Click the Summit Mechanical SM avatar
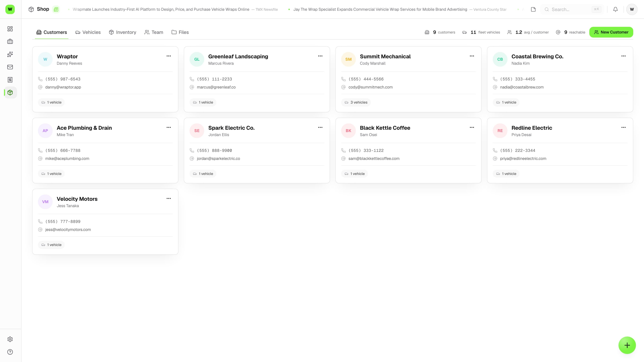The width and height of the screenshot is (644, 362). click(348, 59)
